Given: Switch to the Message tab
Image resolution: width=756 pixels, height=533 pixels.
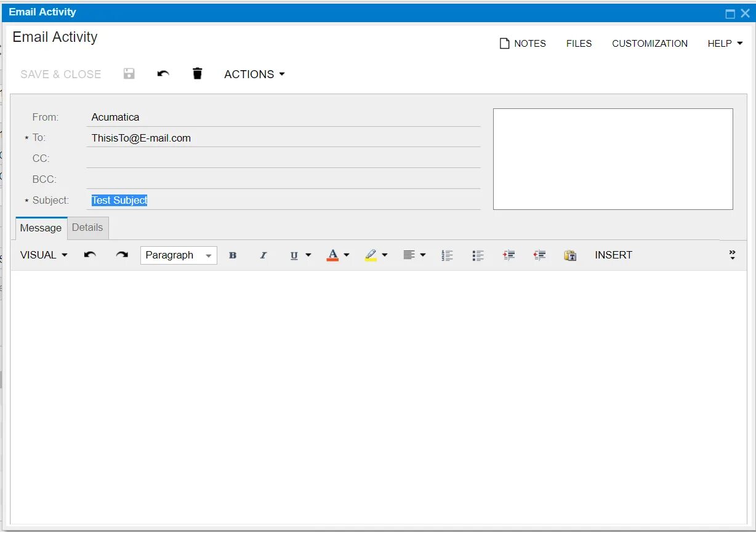Looking at the screenshot, I should 41,228.
